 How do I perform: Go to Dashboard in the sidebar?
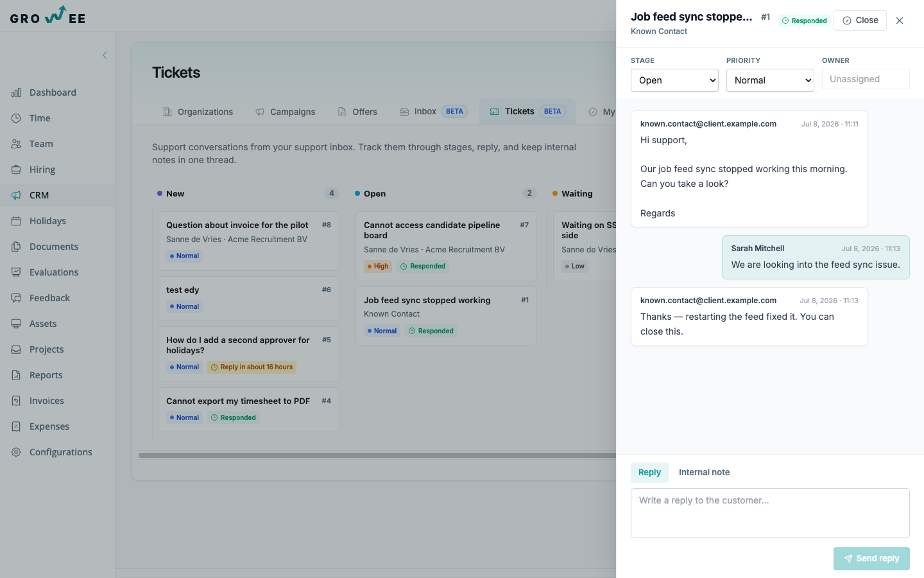click(58, 92)
